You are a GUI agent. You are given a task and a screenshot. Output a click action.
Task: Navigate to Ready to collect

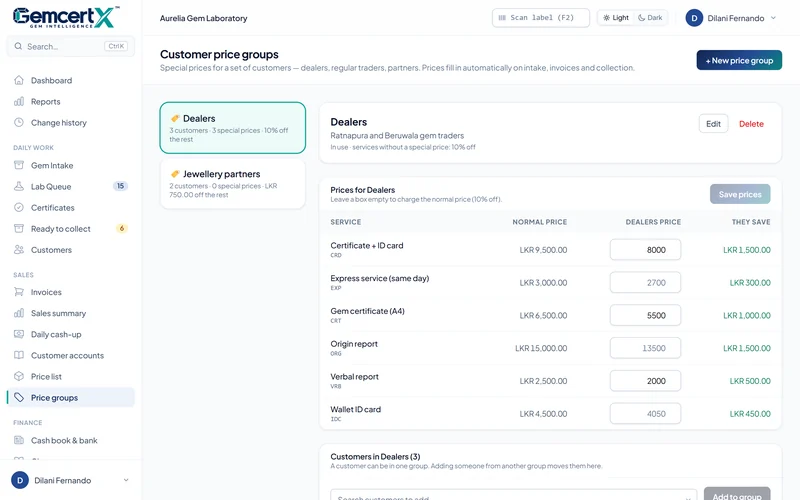click(x=70, y=229)
